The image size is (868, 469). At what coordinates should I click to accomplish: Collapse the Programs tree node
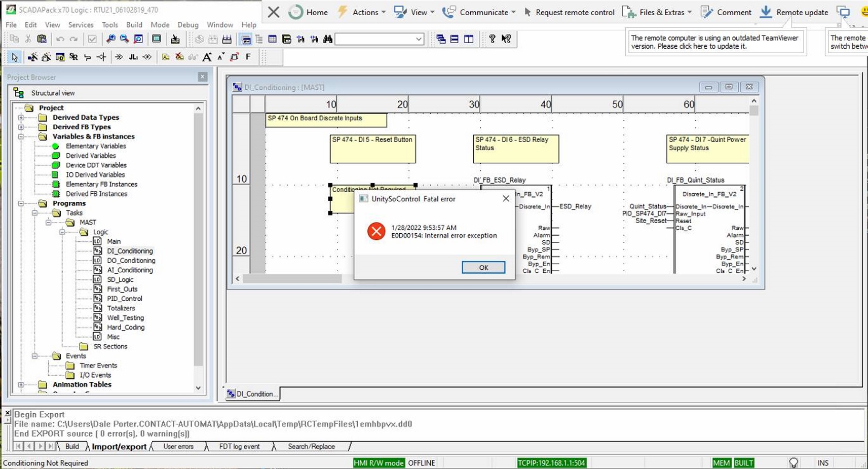21,203
